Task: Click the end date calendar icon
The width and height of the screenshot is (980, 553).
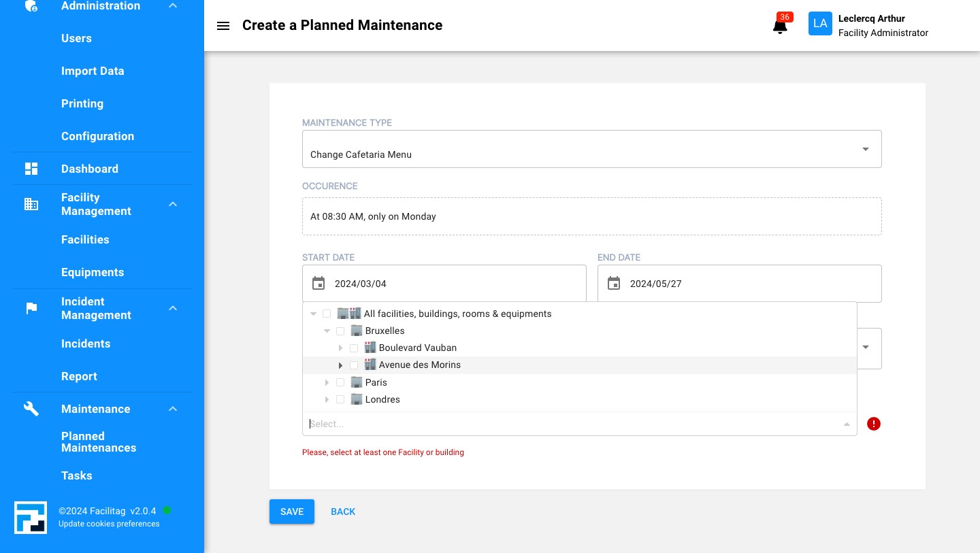Action: [614, 284]
